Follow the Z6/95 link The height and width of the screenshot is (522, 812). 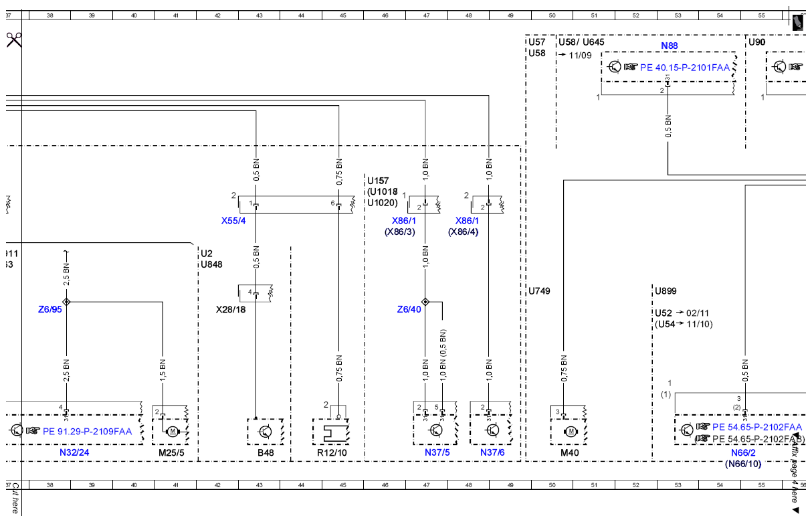[x=50, y=309]
